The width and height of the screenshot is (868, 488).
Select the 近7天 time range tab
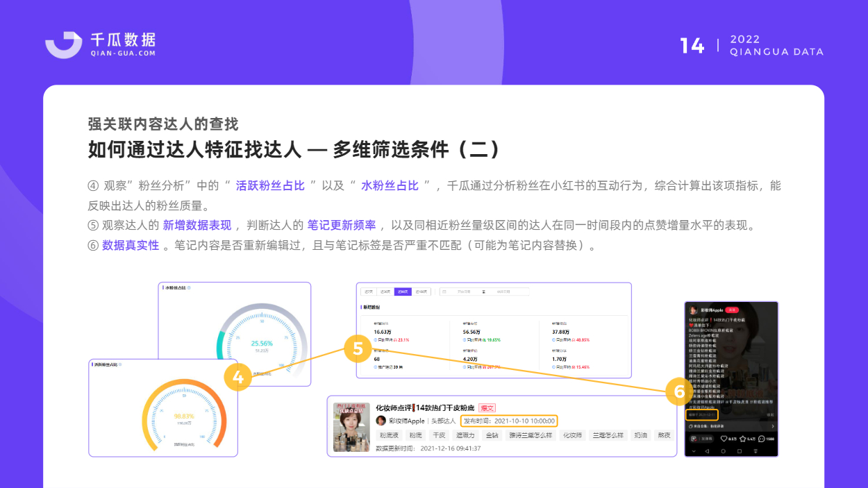(369, 292)
